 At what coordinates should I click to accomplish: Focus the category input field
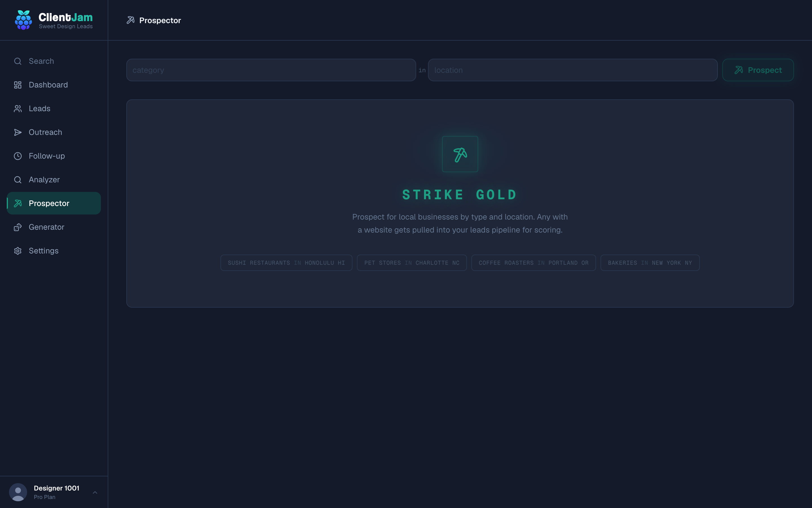[271, 70]
